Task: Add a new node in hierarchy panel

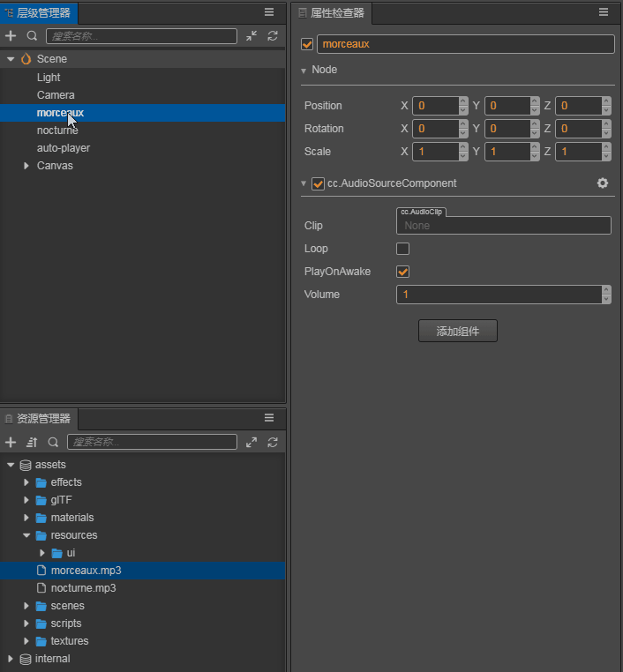Action: pyautogui.click(x=11, y=36)
